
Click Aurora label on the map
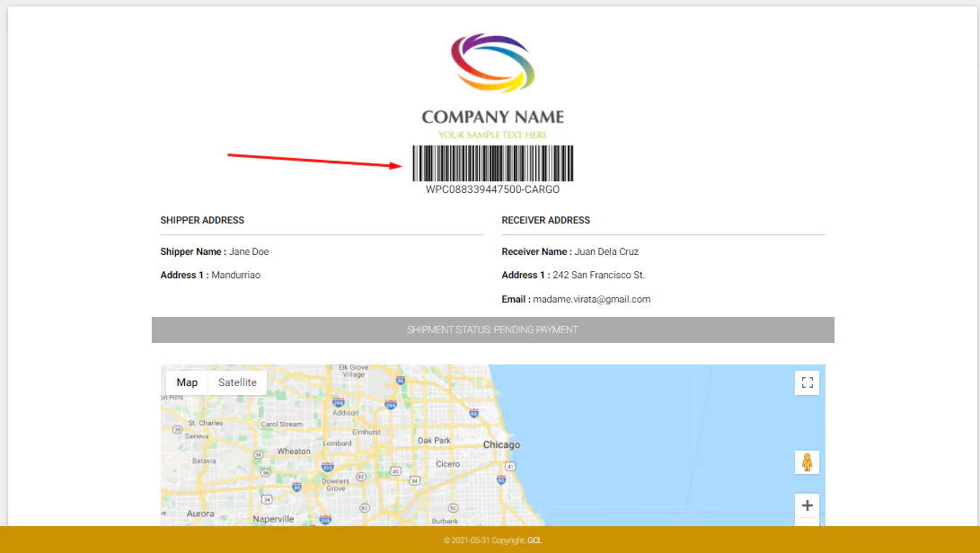[x=200, y=513]
